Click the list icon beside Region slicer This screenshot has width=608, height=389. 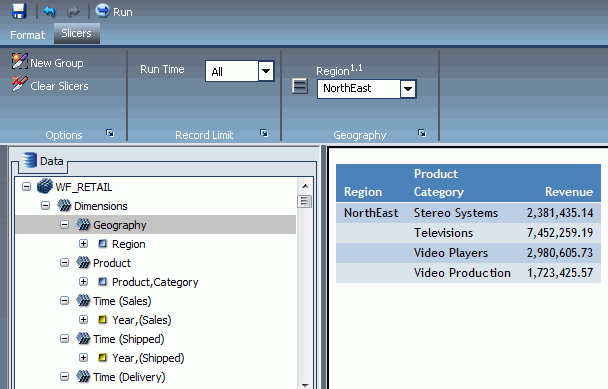pyautogui.click(x=300, y=86)
